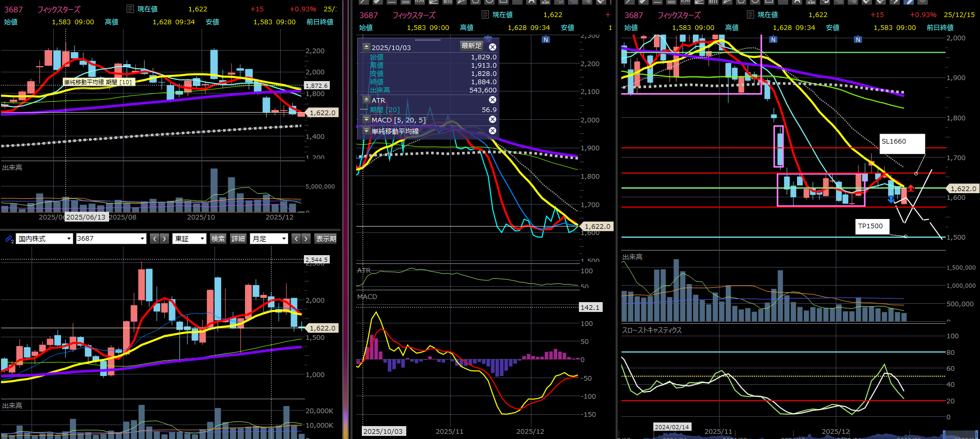Screen dimensions: 980x439
Task: Click the 検索 search button
Action: point(218,239)
